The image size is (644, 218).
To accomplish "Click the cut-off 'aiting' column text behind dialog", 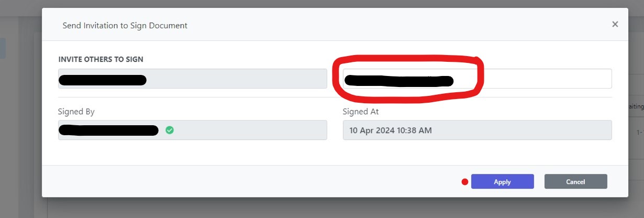I will 636,106.
